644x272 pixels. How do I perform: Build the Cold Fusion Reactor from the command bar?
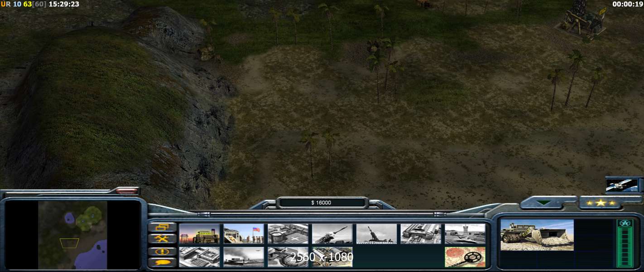199,233
